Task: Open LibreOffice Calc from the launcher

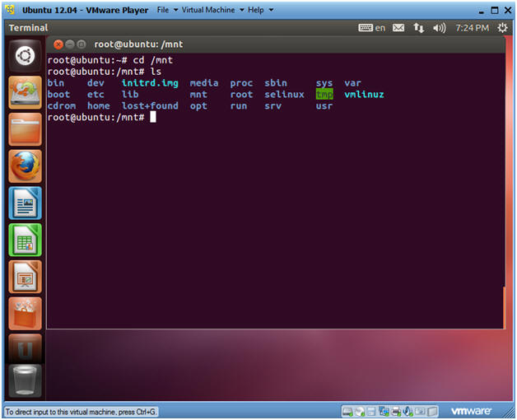Action: tap(25, 240)
